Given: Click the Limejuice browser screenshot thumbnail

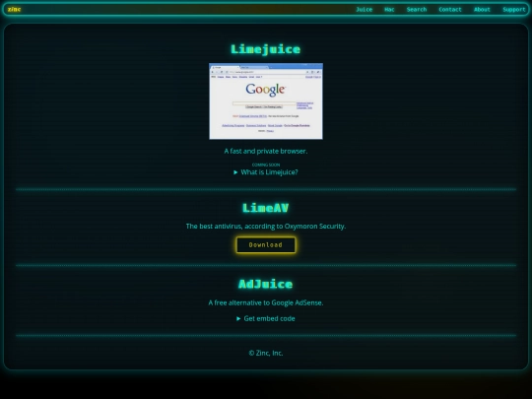Looking at the screenshot, I should pyautogui.click(x=266, y=101).
